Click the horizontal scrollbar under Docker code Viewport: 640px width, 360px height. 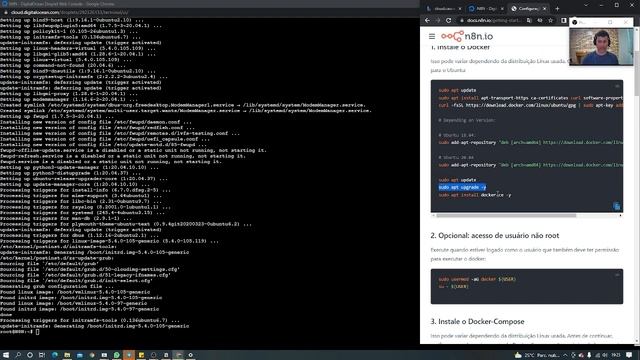[x=506, y=215]
